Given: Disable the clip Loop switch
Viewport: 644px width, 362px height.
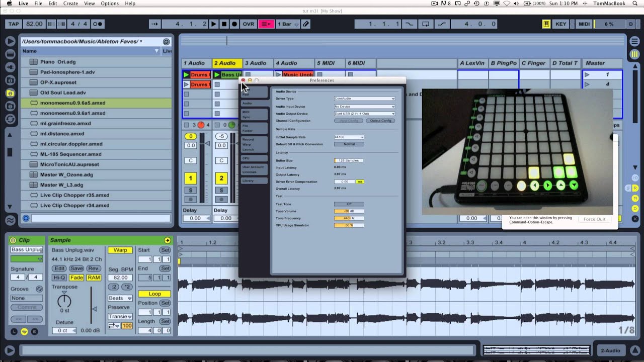Looking at the screenshot, I should coord(154,294).
